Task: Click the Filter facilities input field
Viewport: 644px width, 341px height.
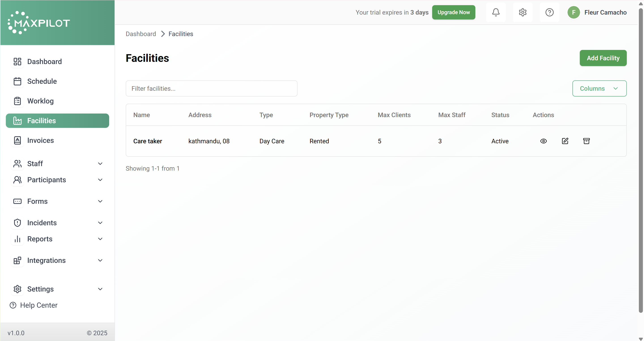Action: [211, 88]
